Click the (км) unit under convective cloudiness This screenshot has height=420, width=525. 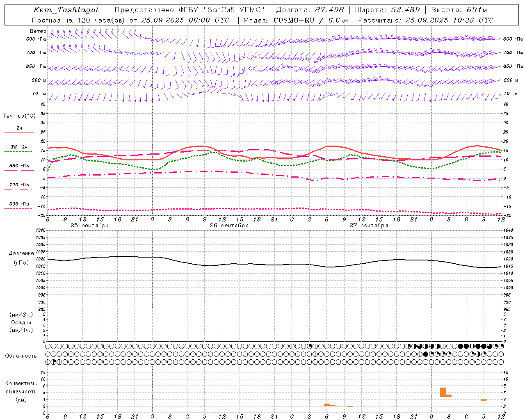coord(21,399)
